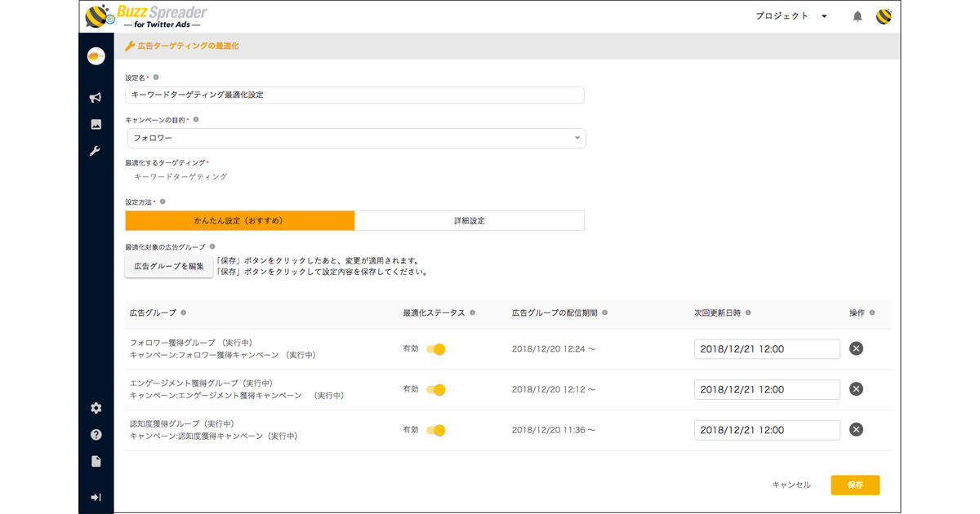Click the megaphone ads icon in sidebar
This screenshot has height=514, width=980.
96,98
